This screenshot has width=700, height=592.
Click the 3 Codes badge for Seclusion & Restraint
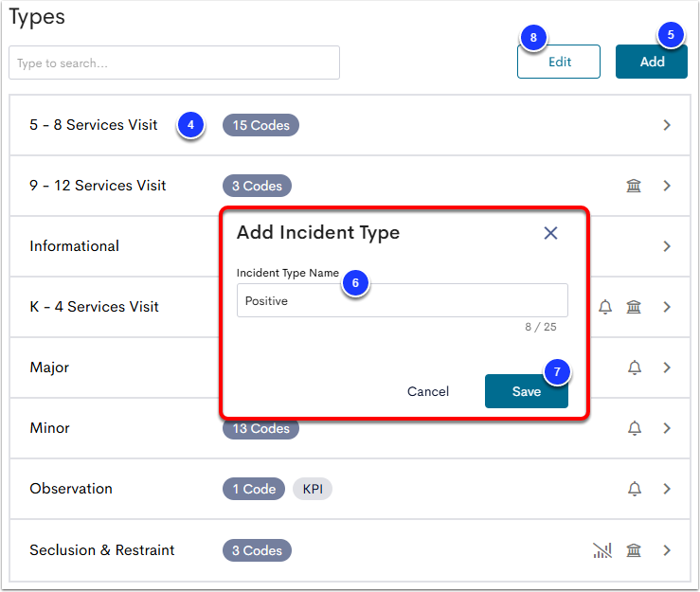click(x=257, y=550)
